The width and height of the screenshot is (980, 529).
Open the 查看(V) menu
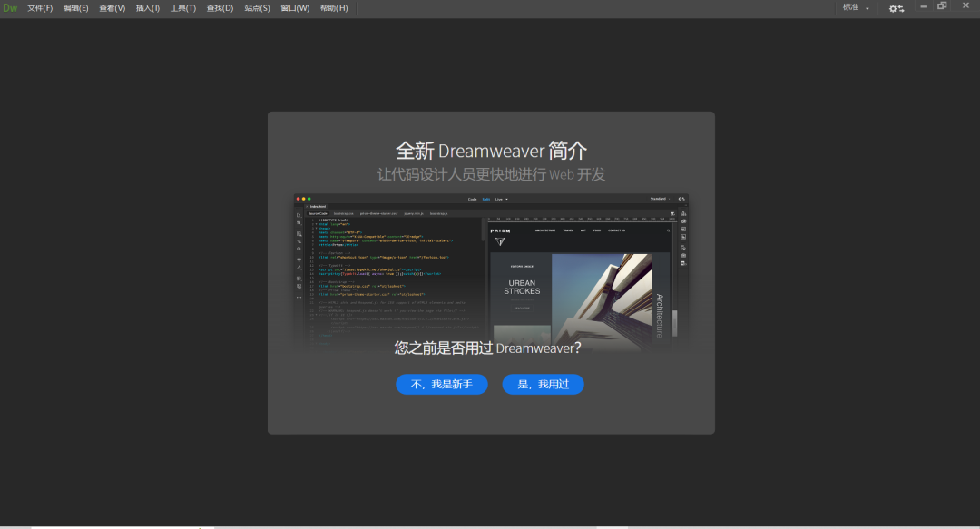coord(111,8)
